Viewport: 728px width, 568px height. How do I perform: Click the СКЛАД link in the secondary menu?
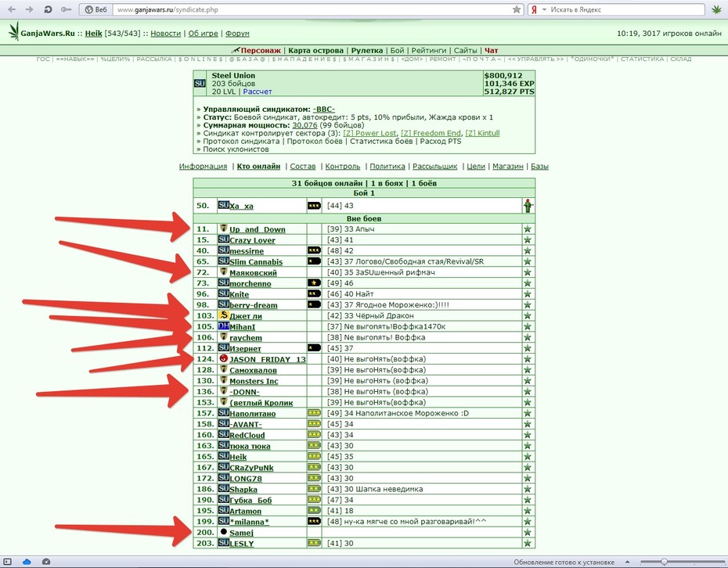pyautogui.click(x=681, y=59)
